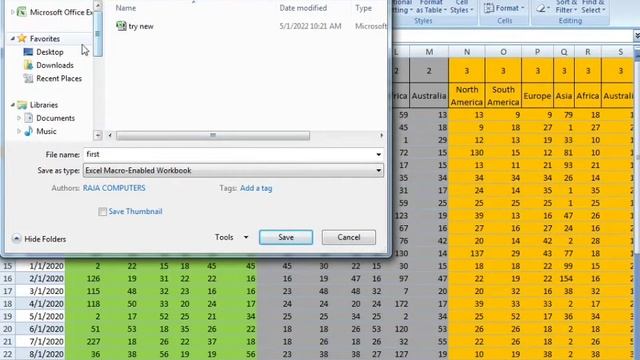Open the Desktop favorite location
This screenshot has width=640, height=360.
[x=49, y=52]
